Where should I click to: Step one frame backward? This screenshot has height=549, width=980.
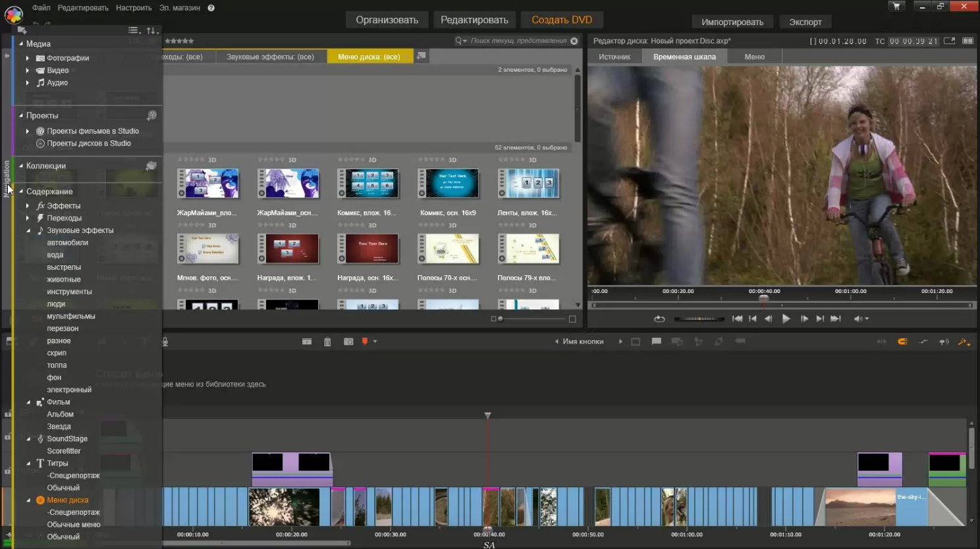[768, 319]
